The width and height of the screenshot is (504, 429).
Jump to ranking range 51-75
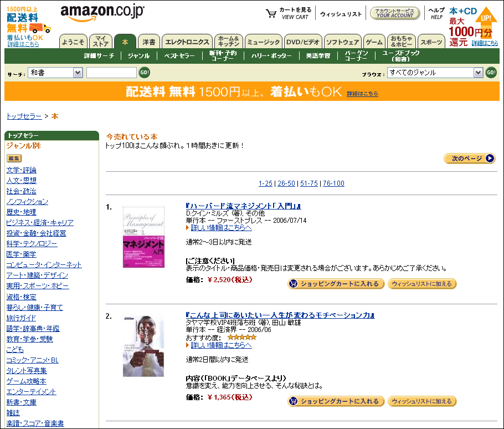tap(309, 183)
